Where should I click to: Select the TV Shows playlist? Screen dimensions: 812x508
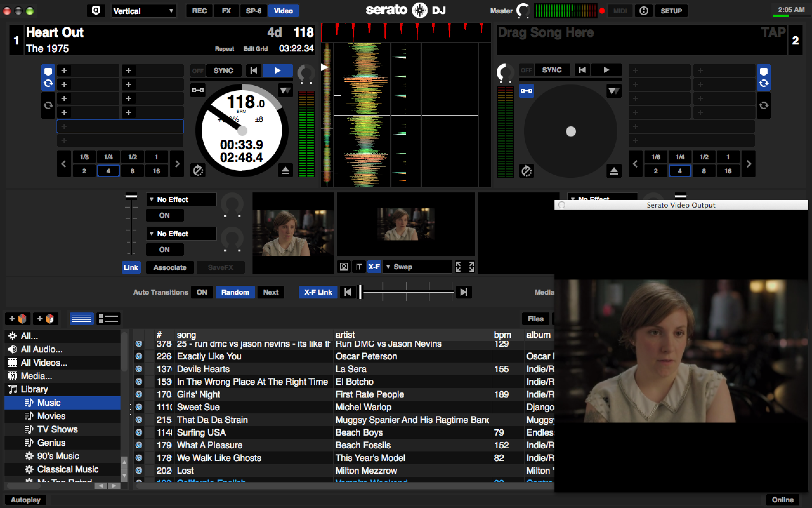coord(62,429)
